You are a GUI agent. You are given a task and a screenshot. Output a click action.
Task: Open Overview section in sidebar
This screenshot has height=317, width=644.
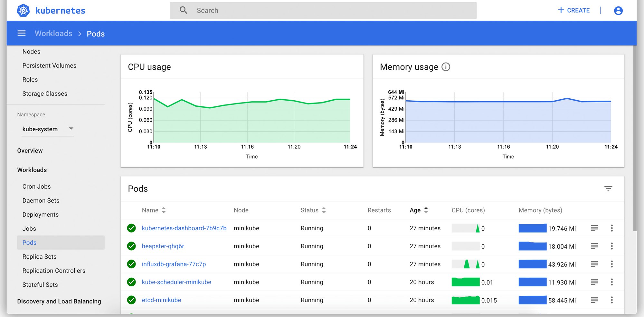click(x=30, y=151)
